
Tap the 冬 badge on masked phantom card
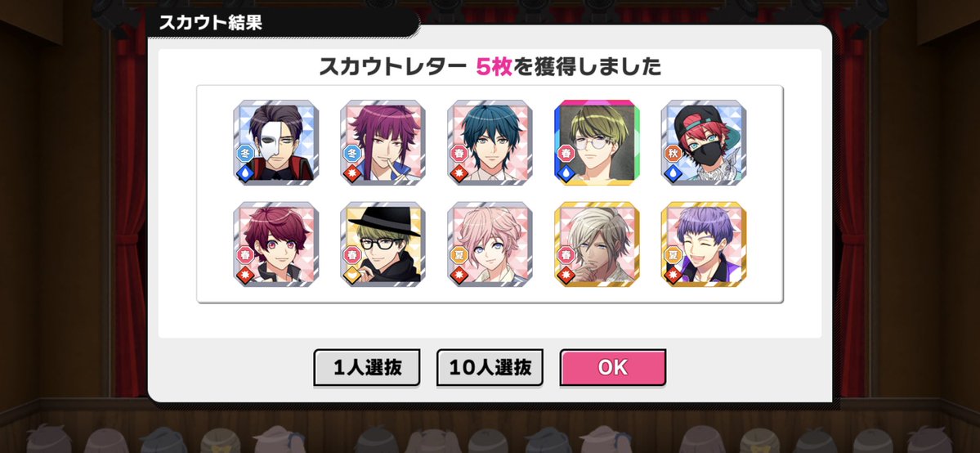point(244,153)
